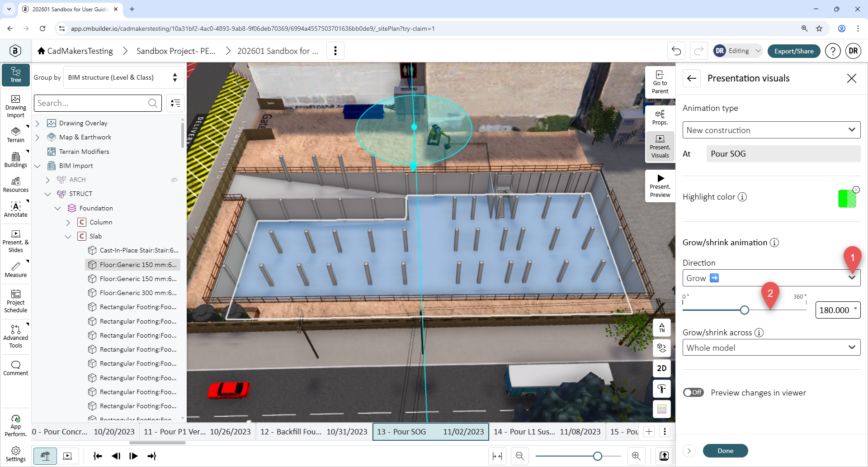Image resolution: width=868 pixels, height=467 pixels.
Task: Open the project three-dot menu in header
Action: (x=335, y=51)
